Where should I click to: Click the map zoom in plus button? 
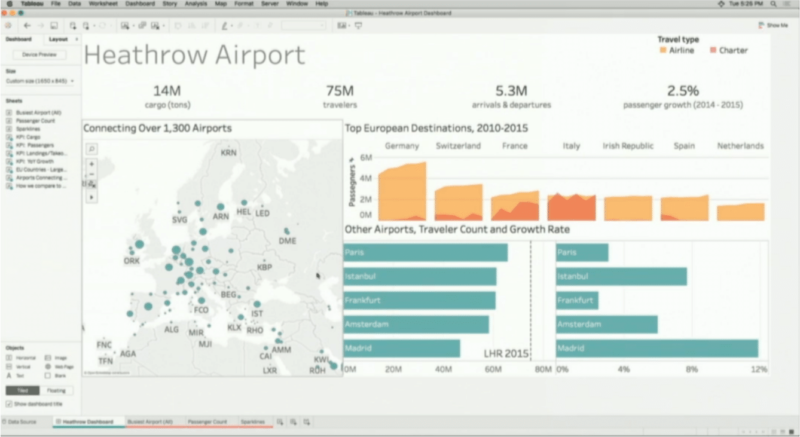[92, 164]
